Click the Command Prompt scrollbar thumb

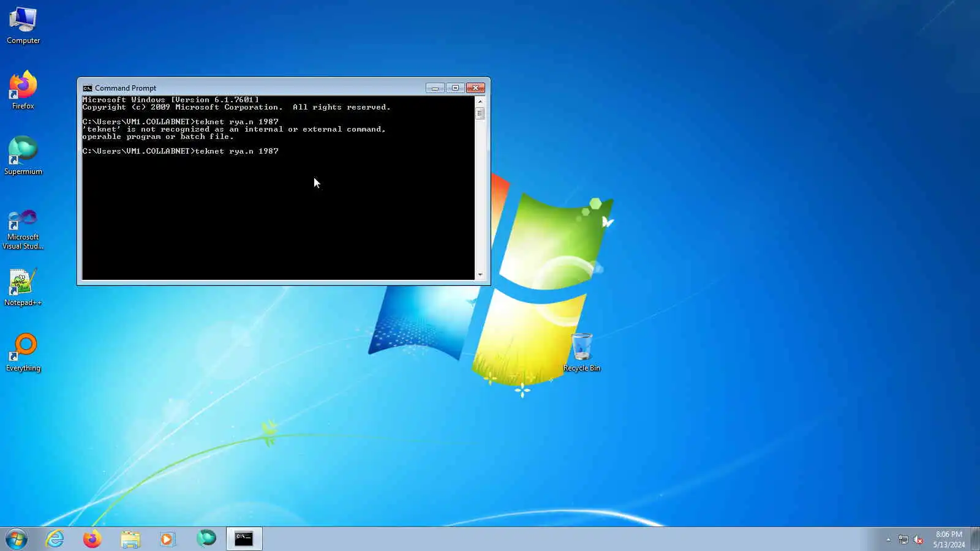[480, 113]
